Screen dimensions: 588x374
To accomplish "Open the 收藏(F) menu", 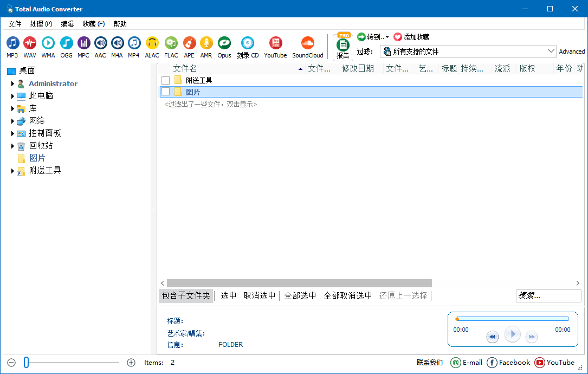I will (92, 23).
